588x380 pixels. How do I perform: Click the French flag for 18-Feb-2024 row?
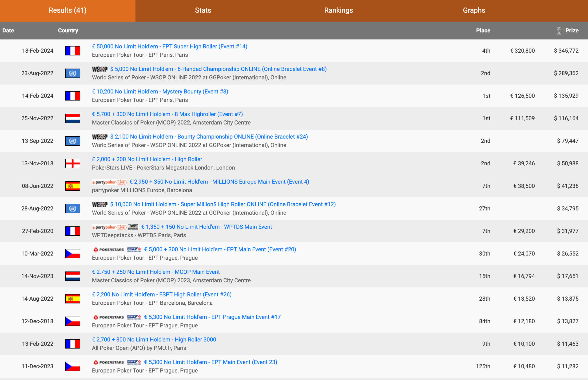coord(72,50)
